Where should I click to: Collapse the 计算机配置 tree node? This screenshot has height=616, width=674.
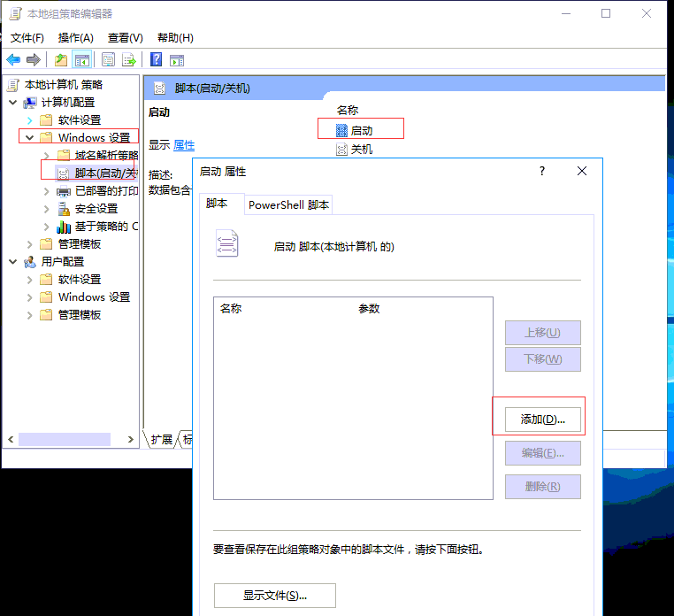pyautogui.click(x=12, y=103)
